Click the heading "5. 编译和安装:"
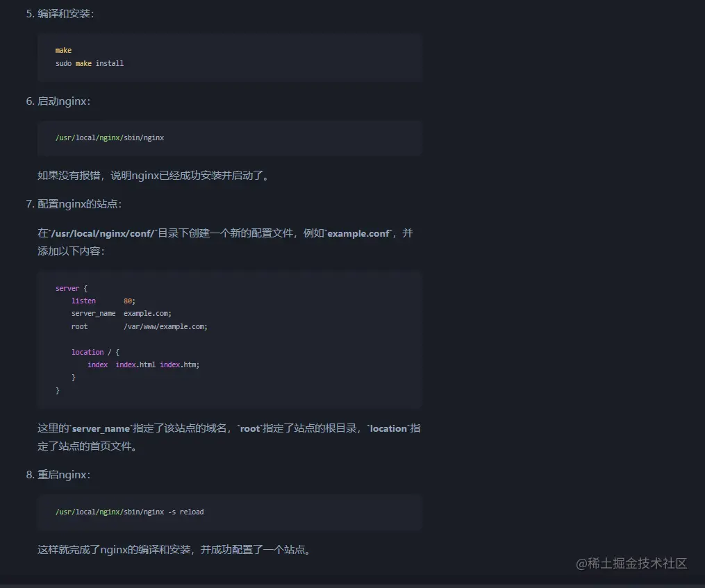The height and width of the screenshot is (588, 705). [60, 14]
